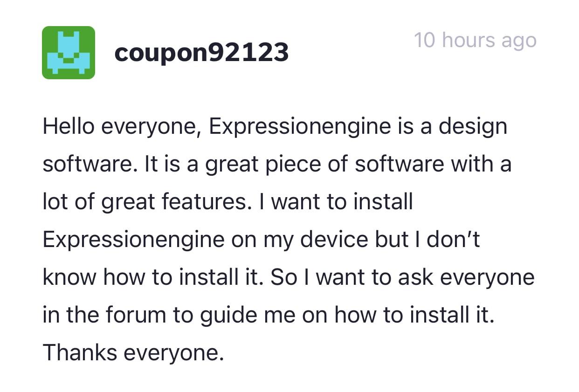Click "Expressionengine" starting the fourth line

click(134, 240)
